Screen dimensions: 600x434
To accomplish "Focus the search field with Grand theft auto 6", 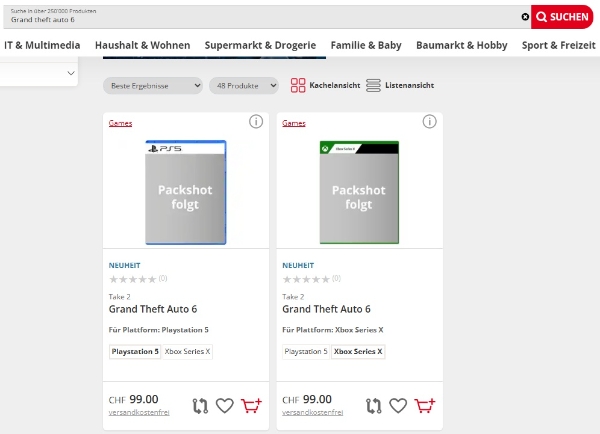I will 264,17.
